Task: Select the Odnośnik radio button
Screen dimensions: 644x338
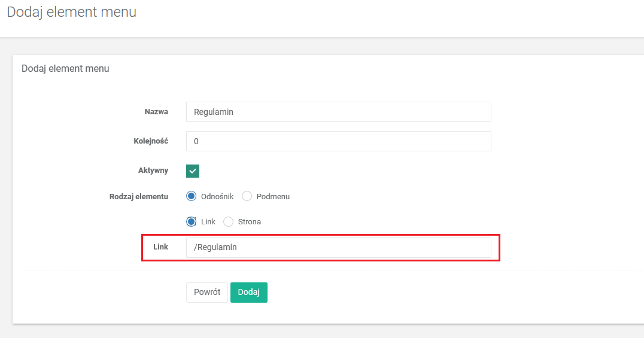Action: coord(192,196)
